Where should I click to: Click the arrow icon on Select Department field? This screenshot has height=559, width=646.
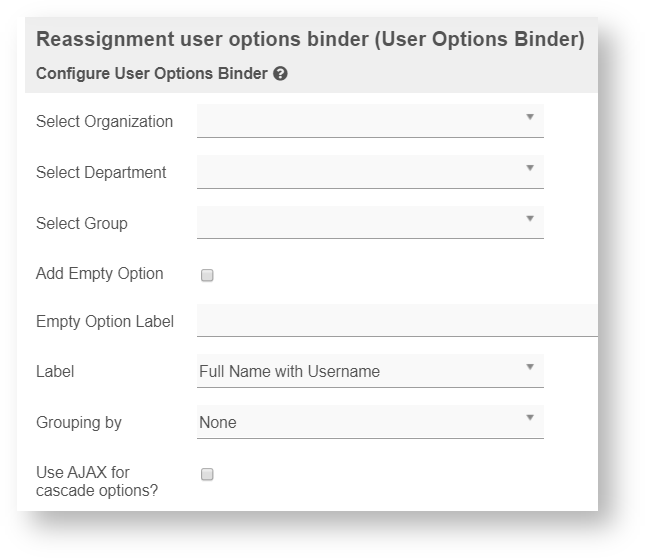click(x=530, y=168)
